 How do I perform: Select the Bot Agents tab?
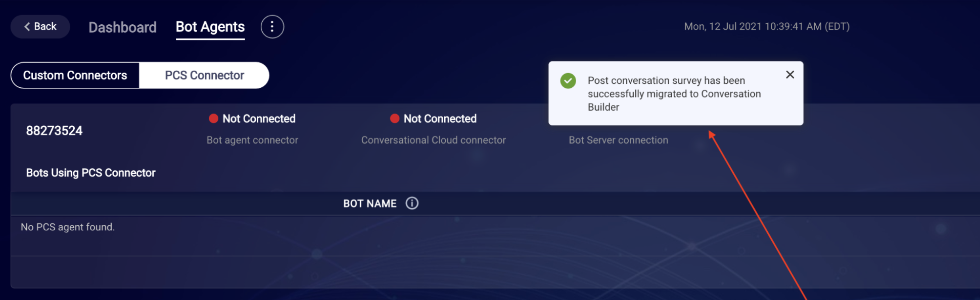210,27
